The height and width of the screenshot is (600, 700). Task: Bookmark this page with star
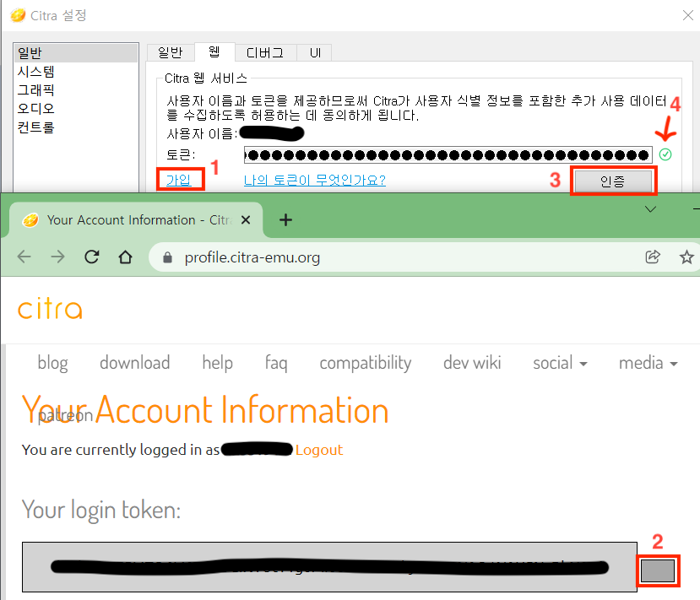click(x=686, y=257)
